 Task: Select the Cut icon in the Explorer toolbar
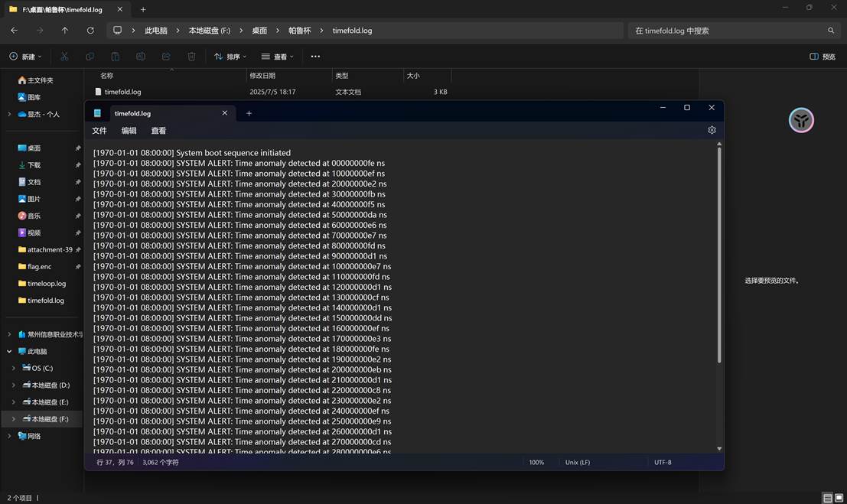point(64,56)
